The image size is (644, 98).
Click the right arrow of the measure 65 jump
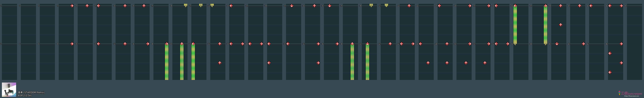click(x=621, y=6)
